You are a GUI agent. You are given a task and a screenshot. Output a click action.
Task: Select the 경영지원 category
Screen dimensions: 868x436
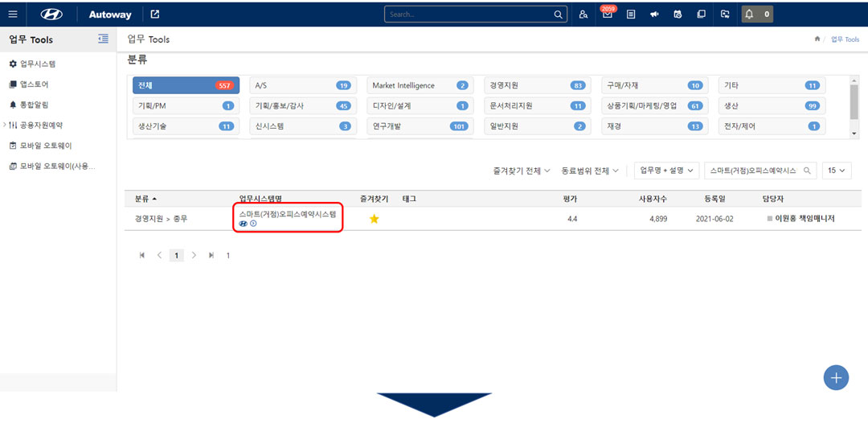coord(538,85)
